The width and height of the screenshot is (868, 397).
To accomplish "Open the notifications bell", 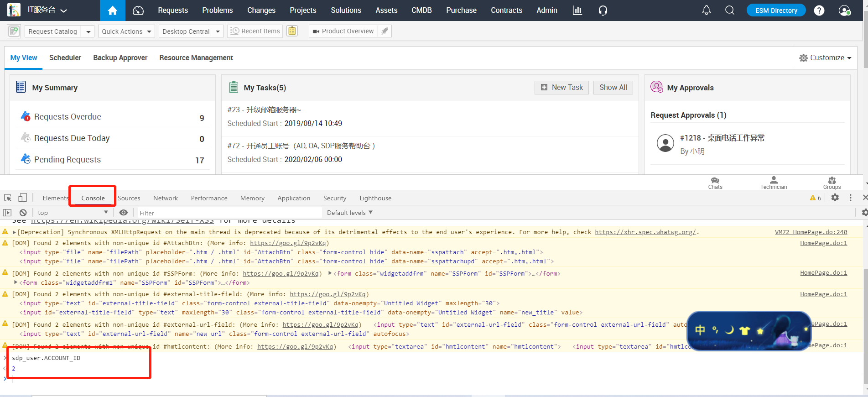I will coord(706,10).
